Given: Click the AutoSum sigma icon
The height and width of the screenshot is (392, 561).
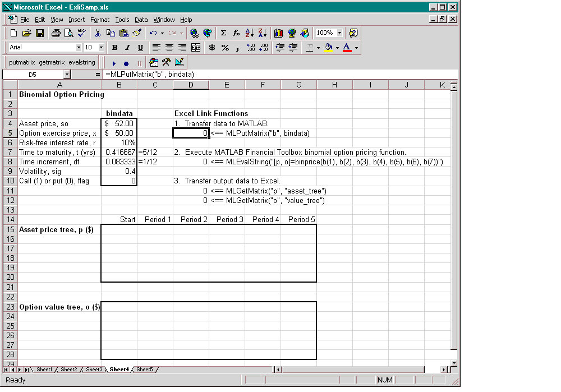Looking at the screenshot, I should click(x=223, y=33).
